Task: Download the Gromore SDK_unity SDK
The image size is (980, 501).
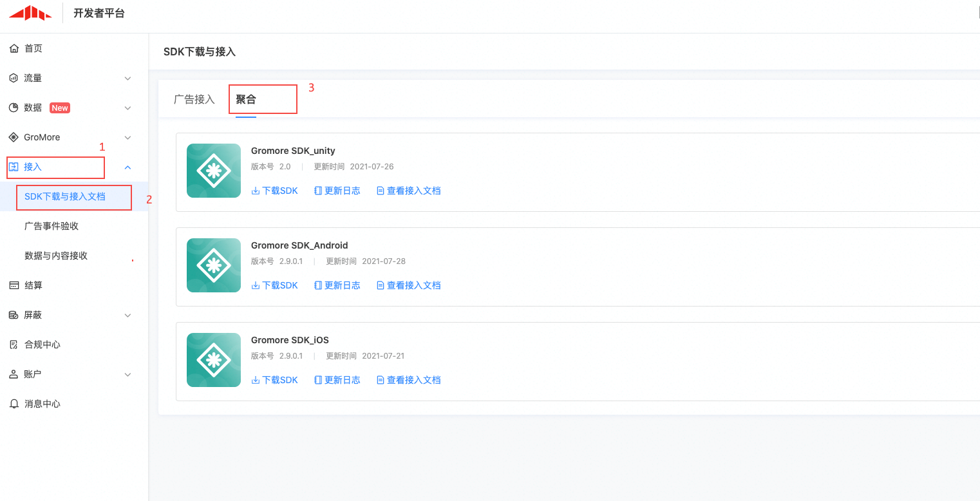Action: tap(275, 191)
